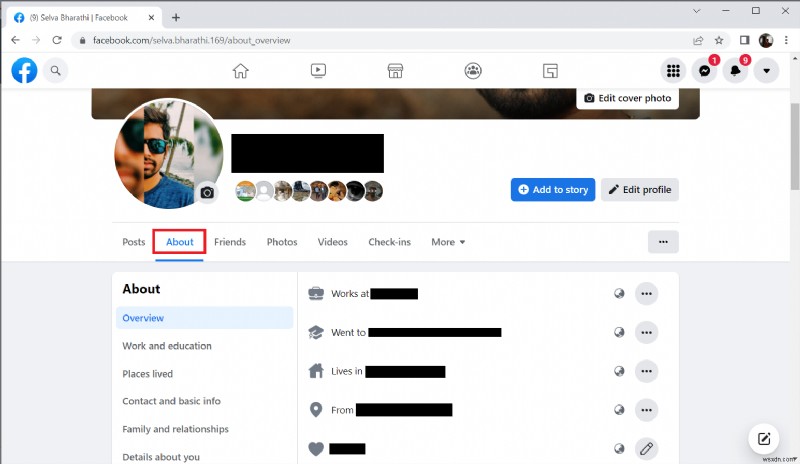The image size is (800, 464).
Task: Open options for the Works at row
Action: (x=646, y=294)
